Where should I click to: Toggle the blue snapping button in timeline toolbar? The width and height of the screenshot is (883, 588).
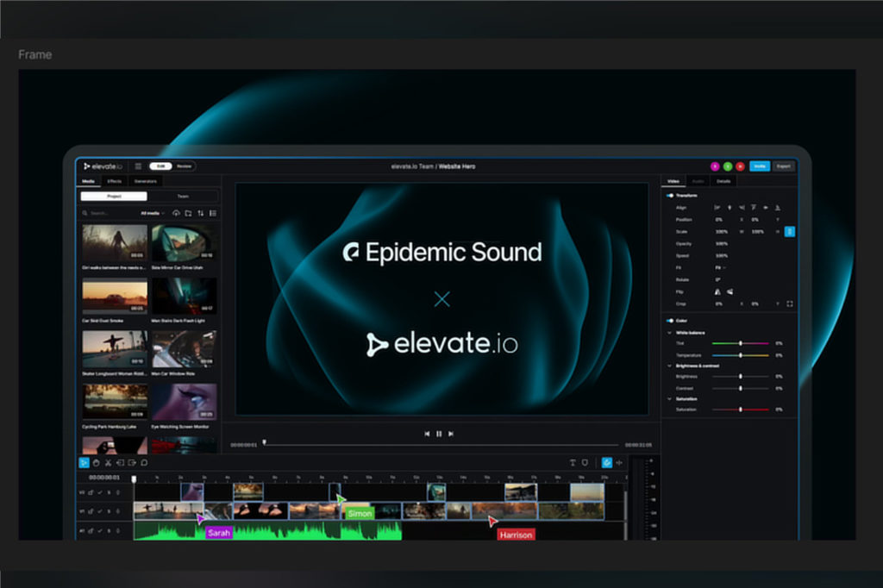point(606,462)
